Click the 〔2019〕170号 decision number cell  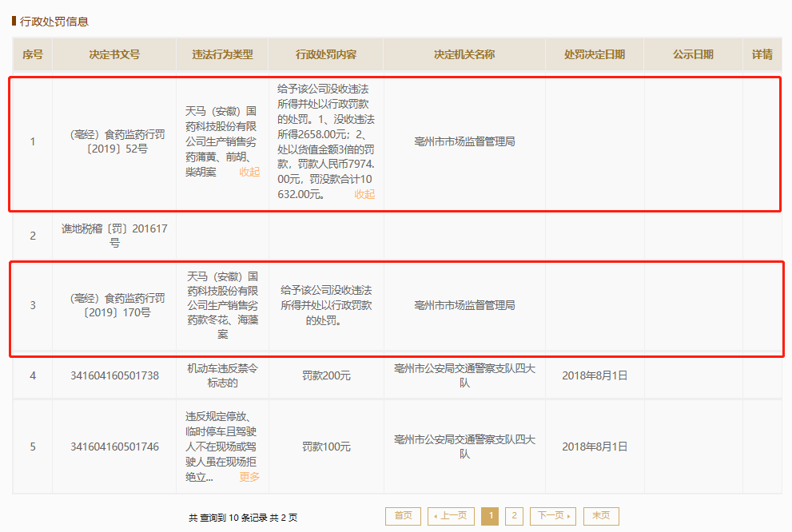pyautogui.click(x=114, y=305)
